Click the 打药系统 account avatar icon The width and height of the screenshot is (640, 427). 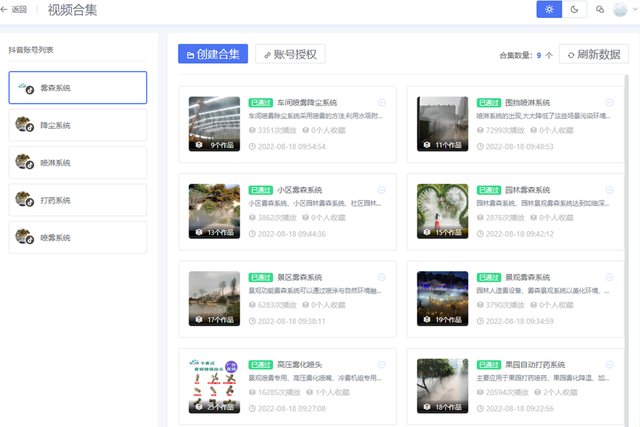point(24,200)
